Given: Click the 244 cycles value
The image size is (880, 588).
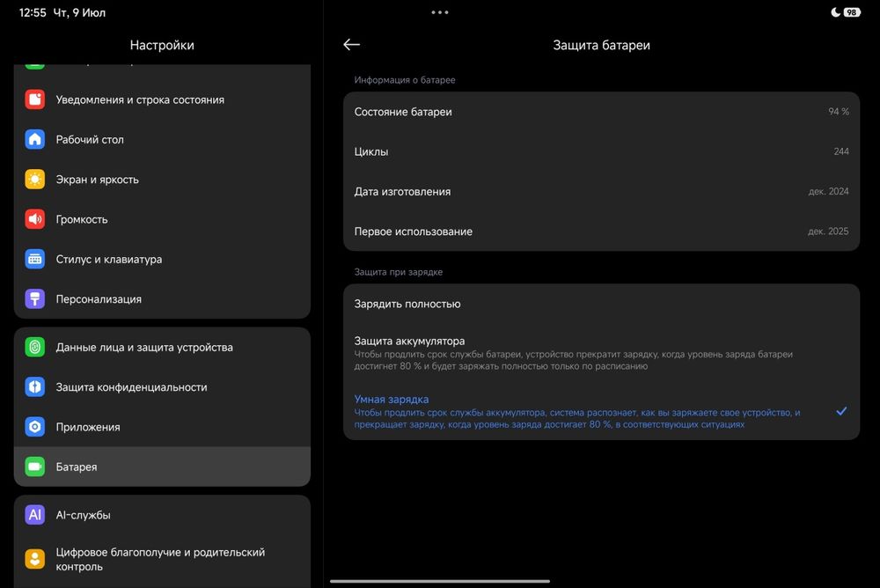Looking at the screenshot, I should point(841,151).
